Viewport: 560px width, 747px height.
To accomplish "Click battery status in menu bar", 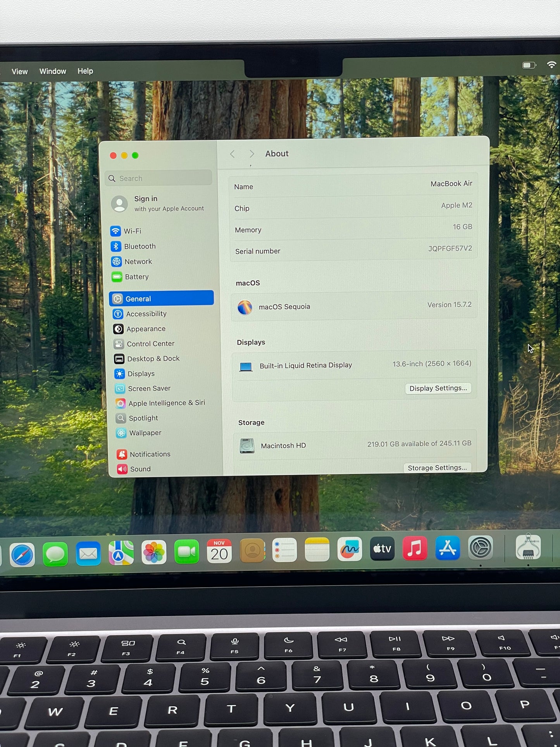I will 529,65.
